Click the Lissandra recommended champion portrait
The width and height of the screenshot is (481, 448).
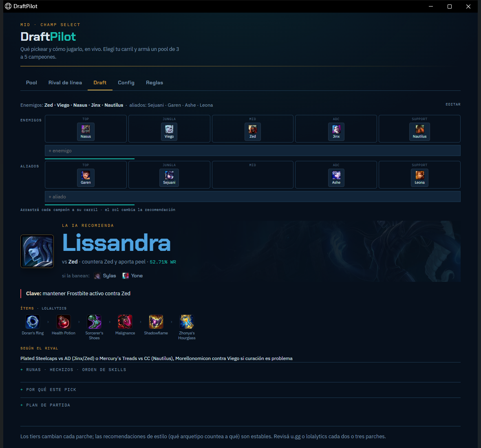37,251
